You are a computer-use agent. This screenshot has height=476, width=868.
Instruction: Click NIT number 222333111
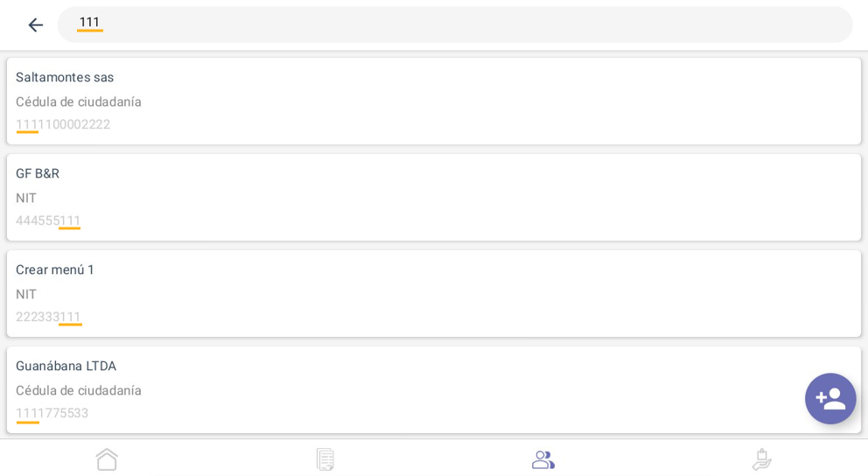point(48,317)
